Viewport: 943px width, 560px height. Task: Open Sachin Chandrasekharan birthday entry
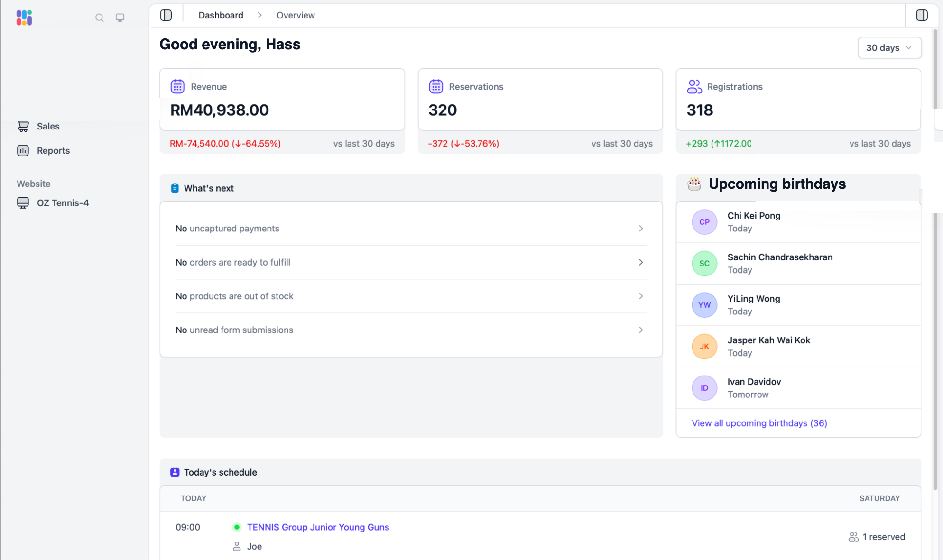[x=798, y=264]
